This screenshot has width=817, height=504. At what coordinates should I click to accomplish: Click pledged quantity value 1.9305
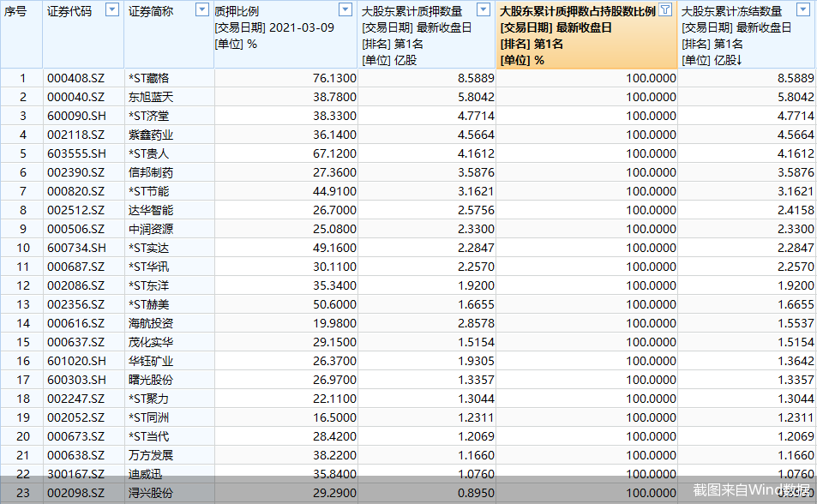tap(477, 361)
